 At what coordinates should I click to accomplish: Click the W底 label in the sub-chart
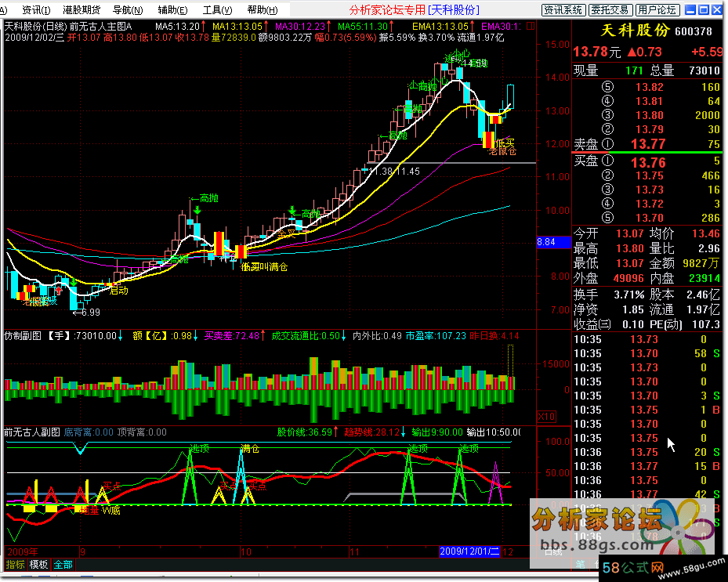pyautogui.click(x=111, y=511)
